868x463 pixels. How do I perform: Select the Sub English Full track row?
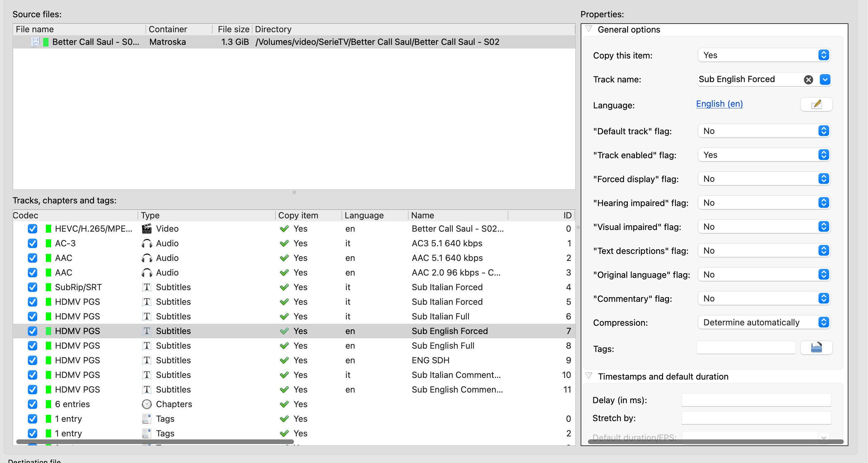tap(442, 346)
